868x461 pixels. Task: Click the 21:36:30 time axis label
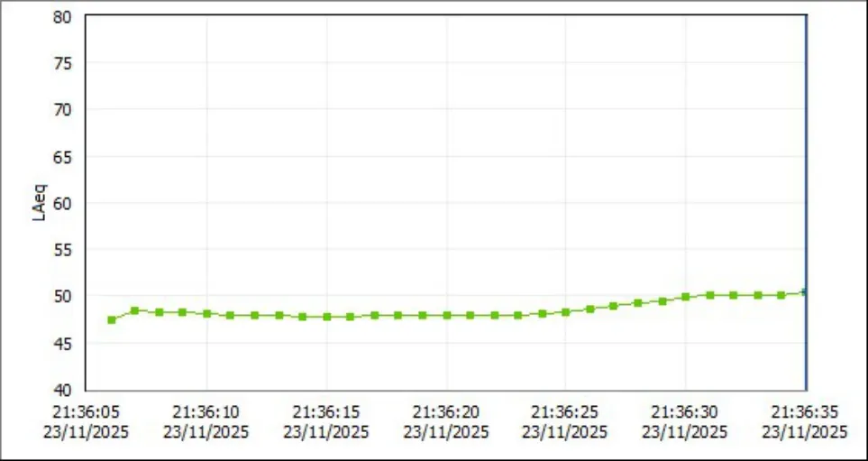pos(685,411)
